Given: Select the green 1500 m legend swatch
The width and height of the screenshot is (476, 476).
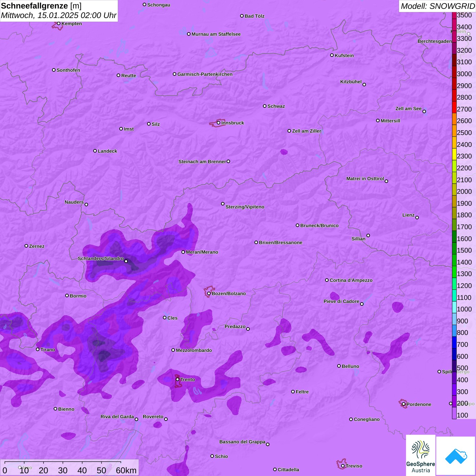Looking at the screenshot, I should coord(454,248).
